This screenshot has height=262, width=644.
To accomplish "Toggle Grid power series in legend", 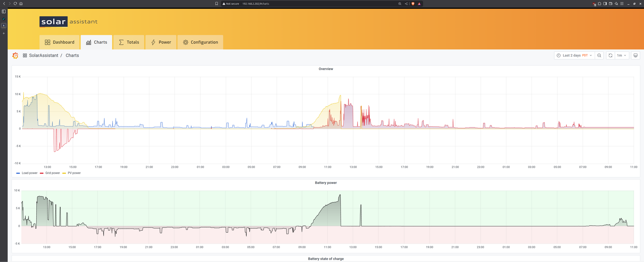I will [52, 173].
